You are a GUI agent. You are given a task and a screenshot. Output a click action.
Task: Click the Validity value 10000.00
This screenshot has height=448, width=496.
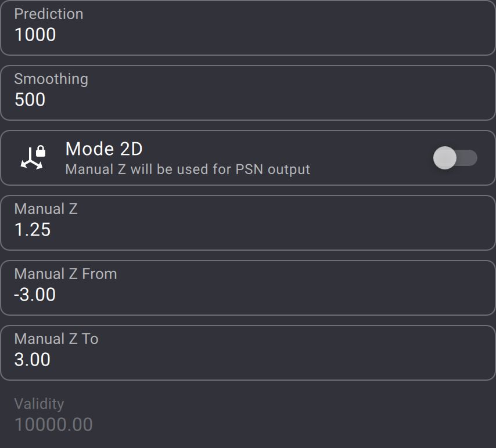click(x=53, y=425)
